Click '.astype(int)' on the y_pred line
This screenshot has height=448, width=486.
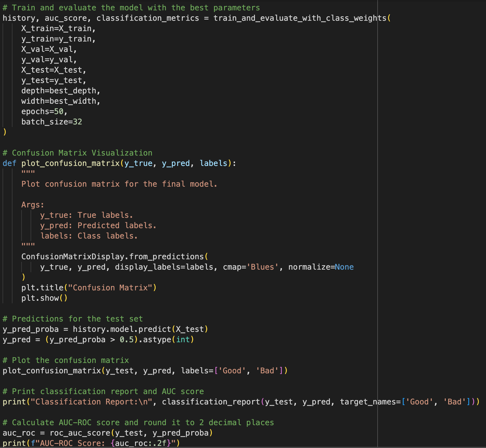166,340
